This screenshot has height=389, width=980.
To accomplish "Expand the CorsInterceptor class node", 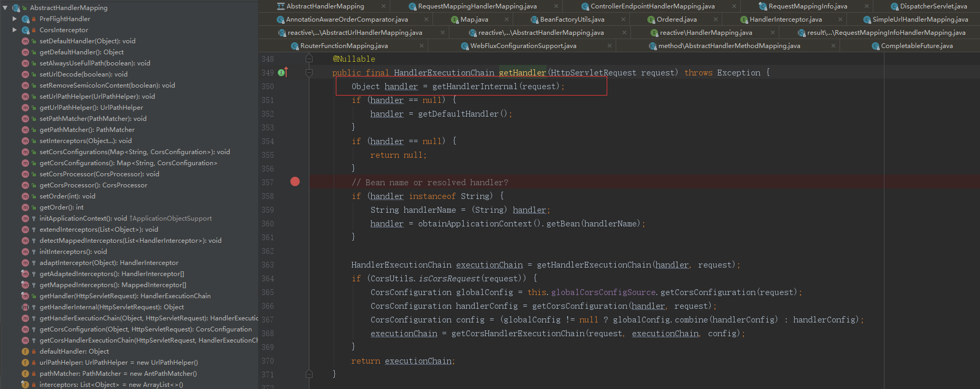I will (15, 30).
